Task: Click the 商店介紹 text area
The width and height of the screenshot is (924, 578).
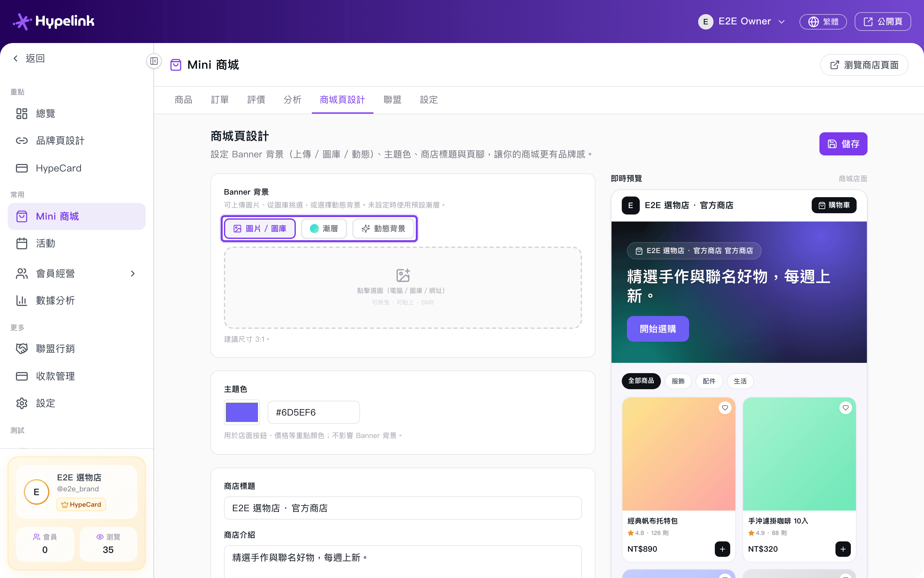Action: click(x=403, y=561)
